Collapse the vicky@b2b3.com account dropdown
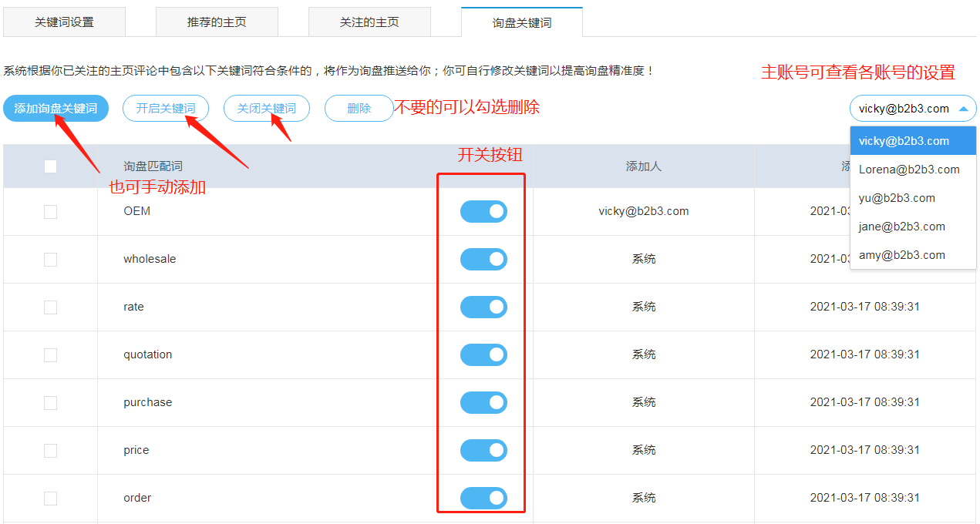Image resolution: width=980 pixels, height=524 pixels. 913,109
